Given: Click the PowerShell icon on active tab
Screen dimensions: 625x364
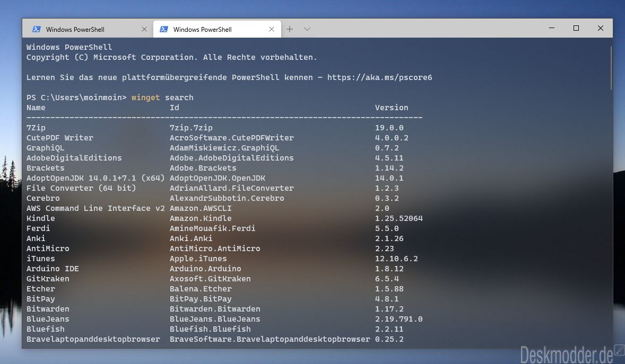Looking at the screenshot, I should pyautogui.click(x=164, y=29).
